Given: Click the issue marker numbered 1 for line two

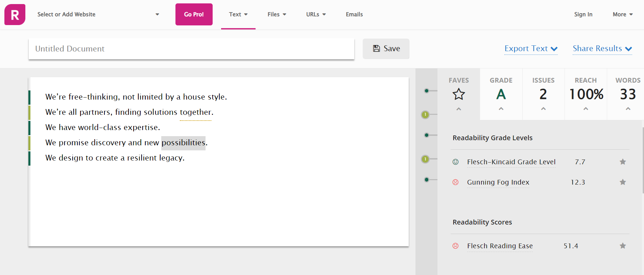Looking at the screenshot, I should (425, 115).
